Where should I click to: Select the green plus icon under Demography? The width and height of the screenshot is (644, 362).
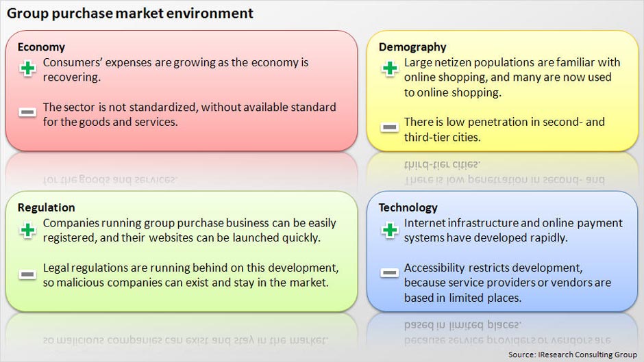coord(390,68)
